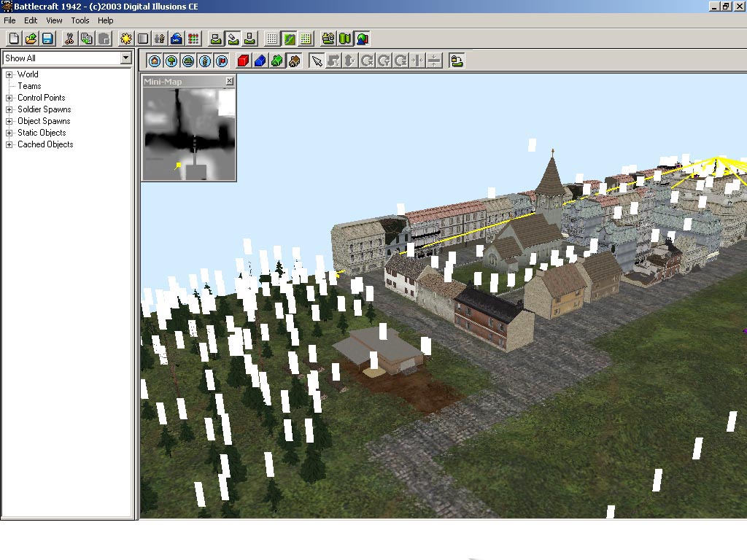
Task: Open the Show All filter dropdown
Action: pos(125,58)
